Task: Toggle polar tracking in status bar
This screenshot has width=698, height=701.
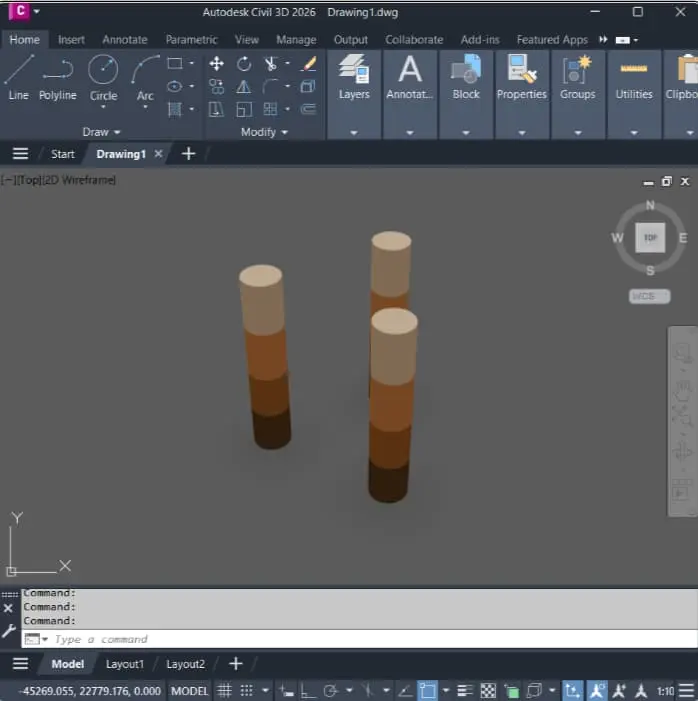Action: pyautogui.click(x=331, y=691)
